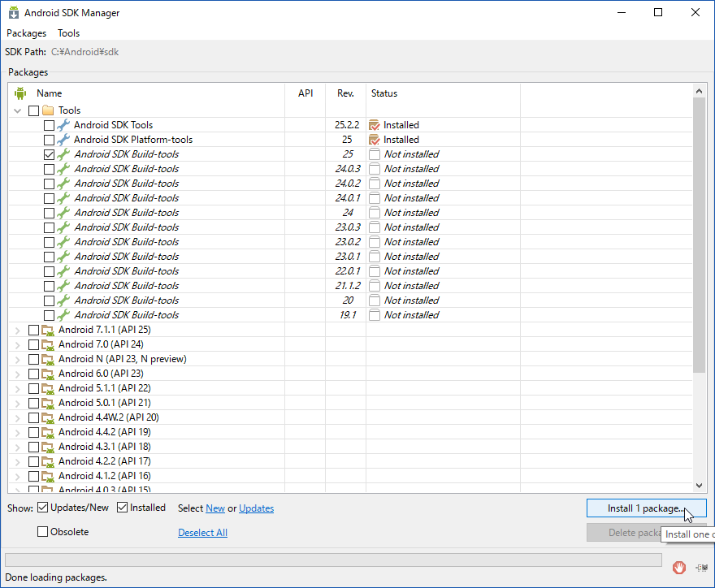Open the Tools menu
The image size is (715, 588).
coord(68,33)
